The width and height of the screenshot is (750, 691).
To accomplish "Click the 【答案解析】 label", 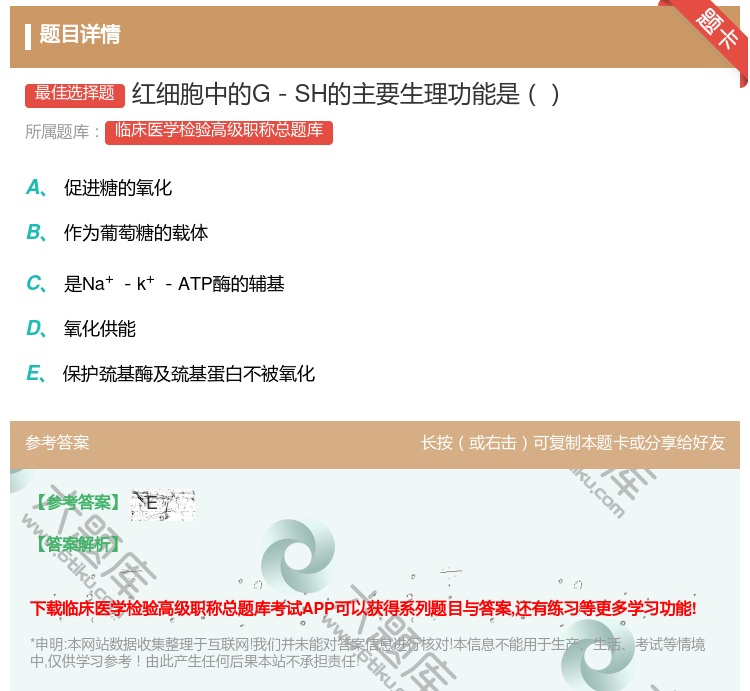I will (78, 544).
